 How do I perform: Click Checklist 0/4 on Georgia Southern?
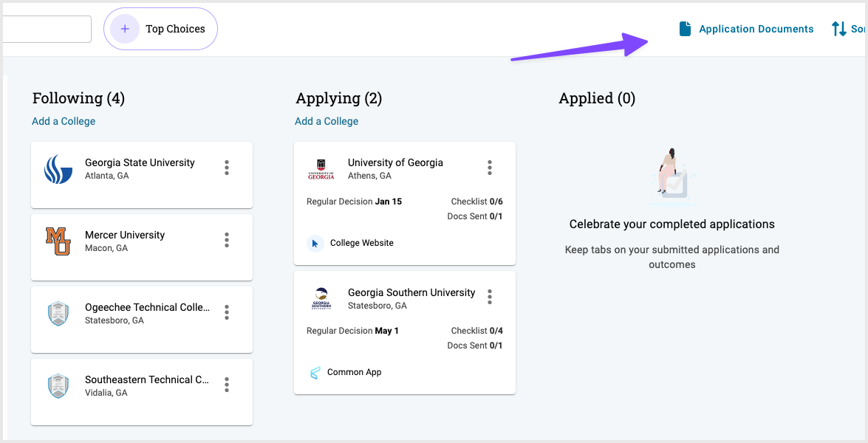[x=477, y=331]
